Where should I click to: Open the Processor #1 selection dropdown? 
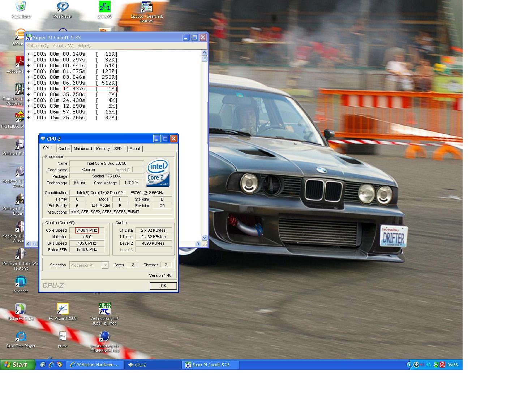point(89,265)
